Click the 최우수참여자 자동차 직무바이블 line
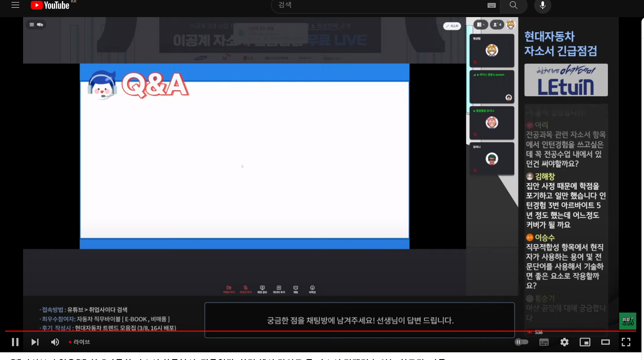This screenshot has width=644, height=360. coord(105,319)
